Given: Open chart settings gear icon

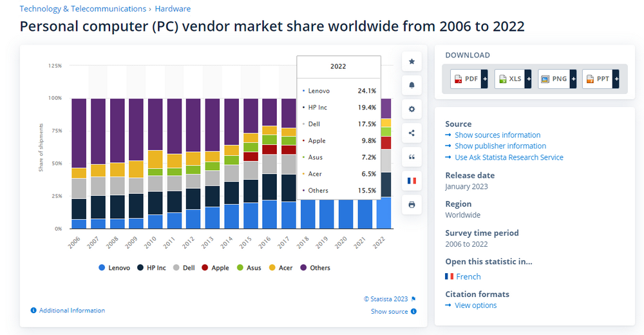Looking at the screenshot, I should (412, 110).
